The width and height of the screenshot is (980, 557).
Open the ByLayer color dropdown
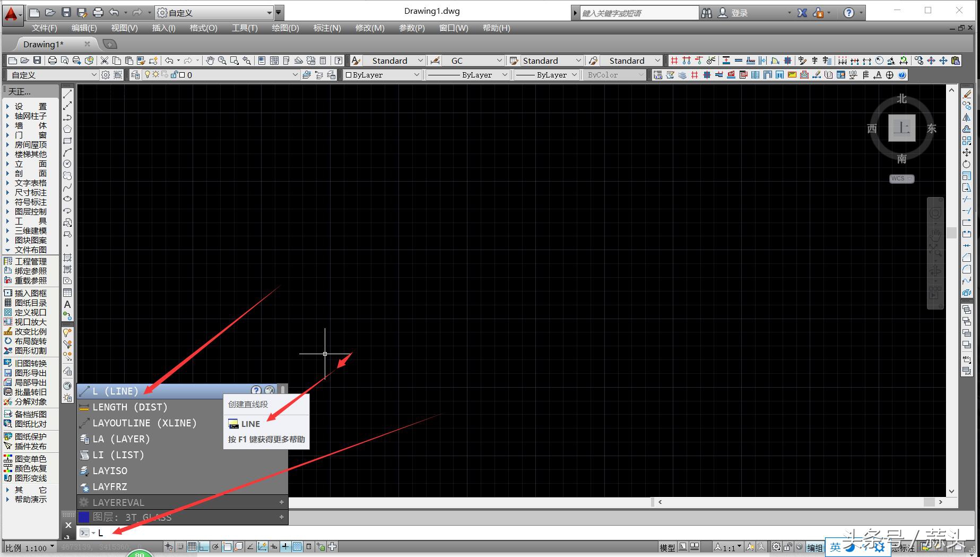pyautogui.click(x=382, y=75)
